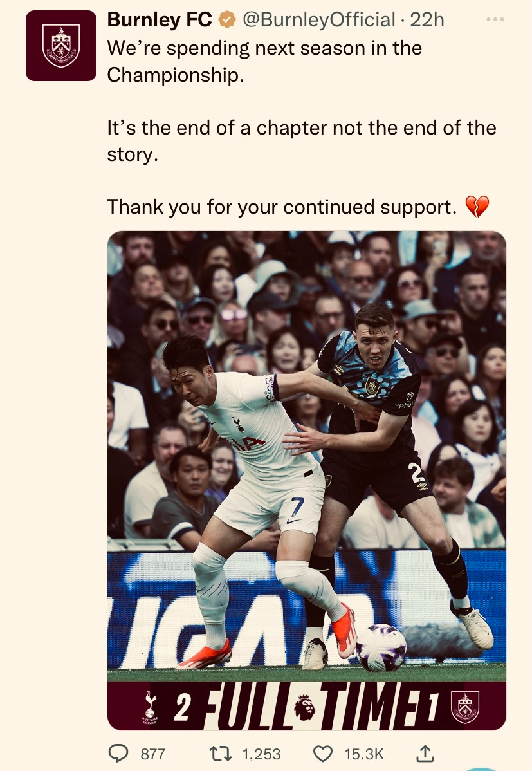
Task: Visit the @BurnleyOfficial handle
Action: click(x=318, y=20)
